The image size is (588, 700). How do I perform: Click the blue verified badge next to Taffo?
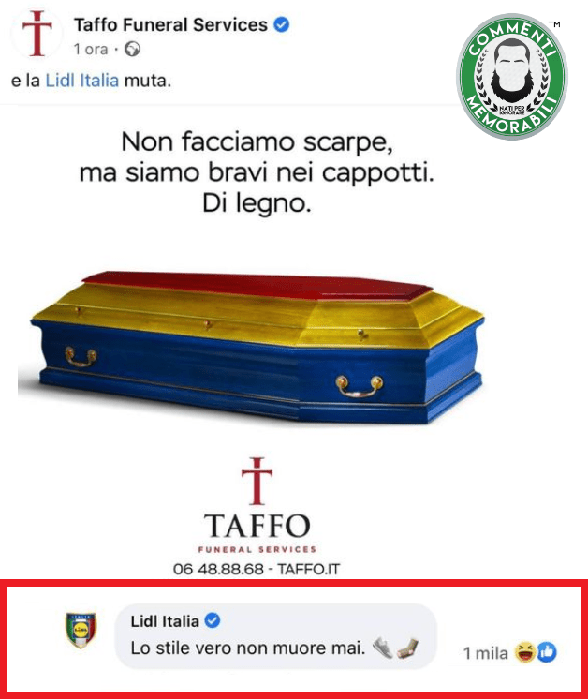282,24
